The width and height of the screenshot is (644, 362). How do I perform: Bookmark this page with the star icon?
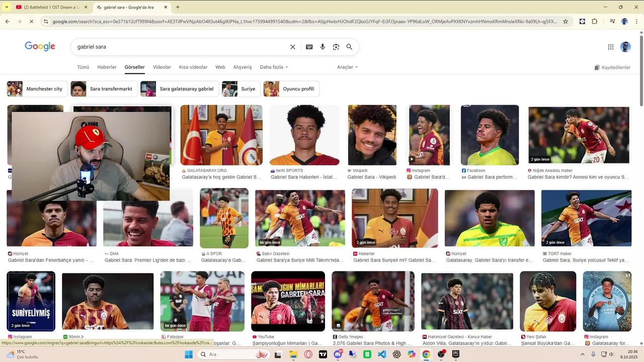click(x=566, y=22)
